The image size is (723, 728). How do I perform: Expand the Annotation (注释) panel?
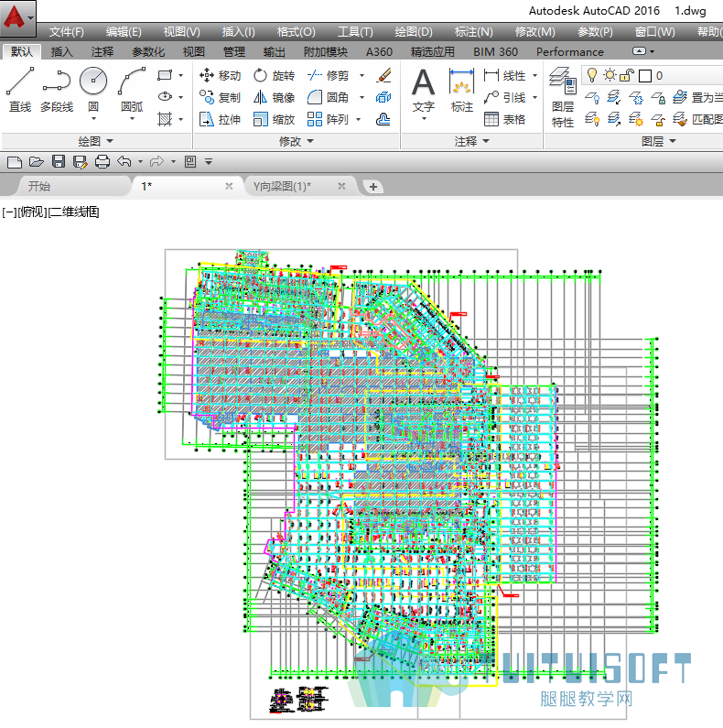tap(472, 141)
